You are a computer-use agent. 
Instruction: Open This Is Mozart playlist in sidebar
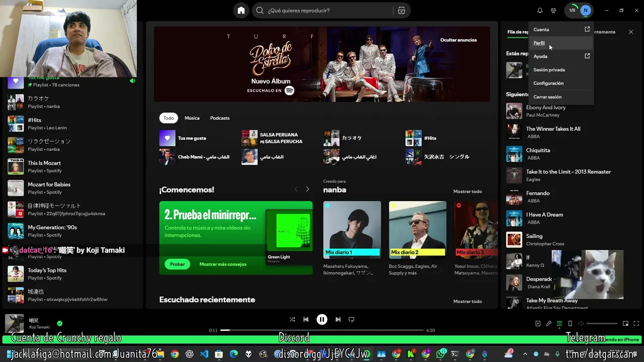73,166
